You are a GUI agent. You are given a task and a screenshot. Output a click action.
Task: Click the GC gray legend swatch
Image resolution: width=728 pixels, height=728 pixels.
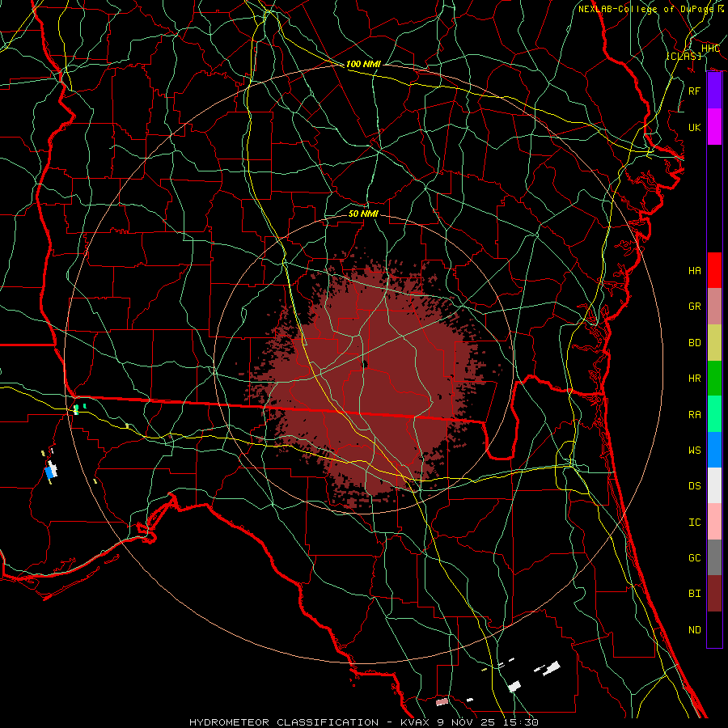click(714, 557)
